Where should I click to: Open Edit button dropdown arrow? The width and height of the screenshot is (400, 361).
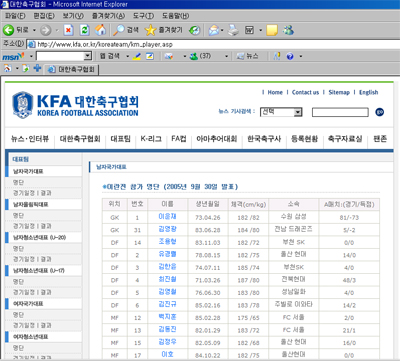point(260,30)
